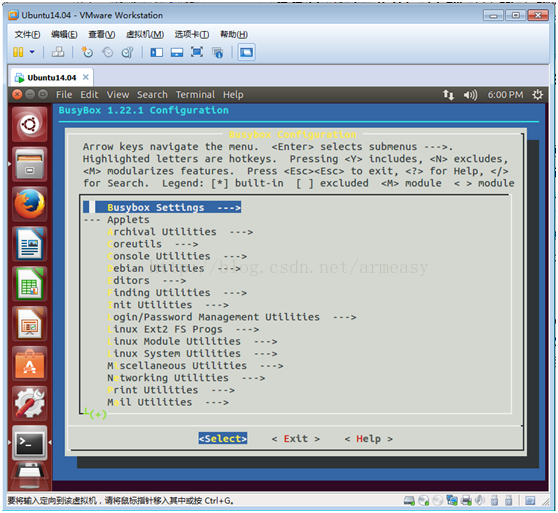Image resolution: width=558 pixels, height=513 pixels.
Task: Open Print Utilities submenu
Action: 171,390
